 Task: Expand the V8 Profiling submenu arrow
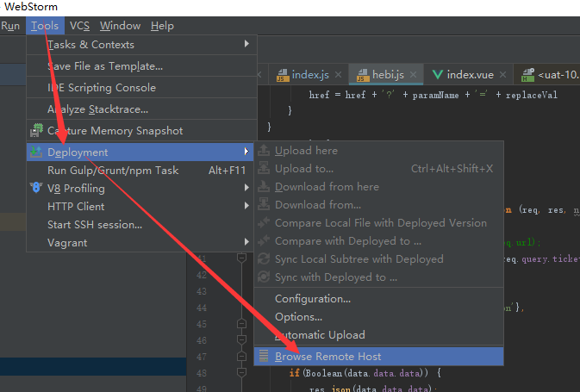[246, 188]
